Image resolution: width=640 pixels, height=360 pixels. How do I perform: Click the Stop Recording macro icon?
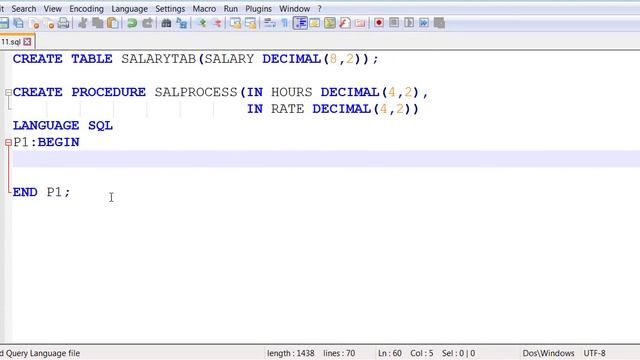pos(394,23)
